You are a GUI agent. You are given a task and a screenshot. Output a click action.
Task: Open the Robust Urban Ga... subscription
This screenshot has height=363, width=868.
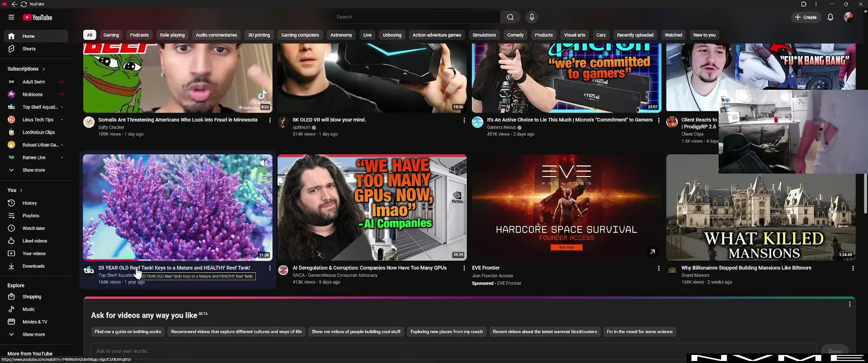[x=36, y=145]
